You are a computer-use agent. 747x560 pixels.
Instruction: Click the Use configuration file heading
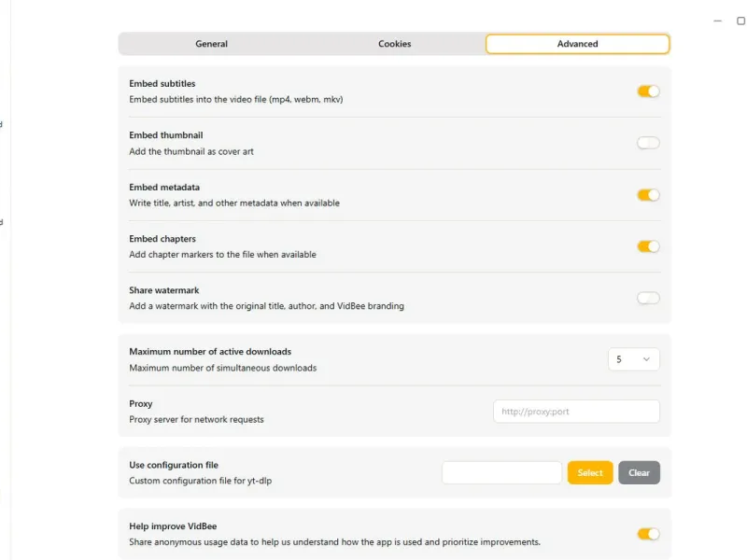click(x=174, y=465)
